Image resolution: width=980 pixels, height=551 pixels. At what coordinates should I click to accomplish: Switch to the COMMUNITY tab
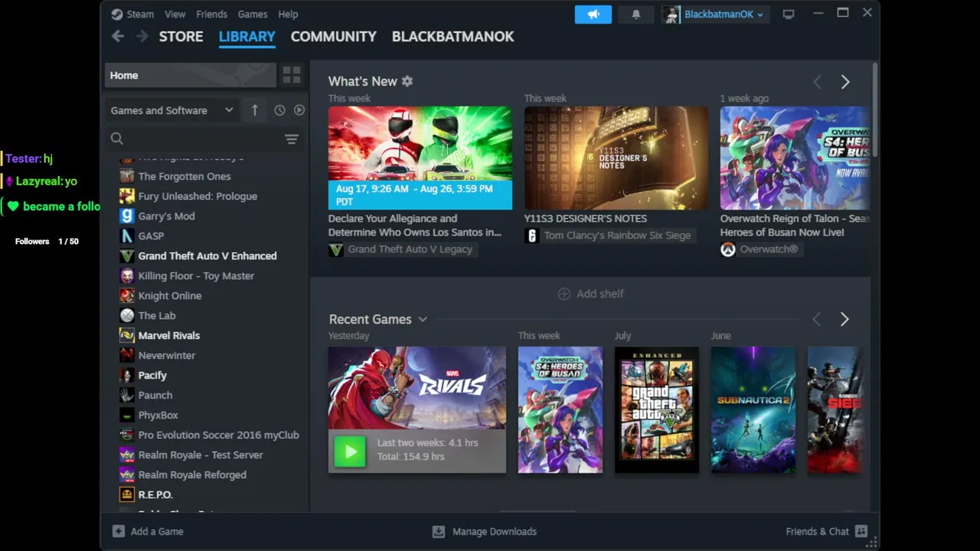click(x=334, y=36)
